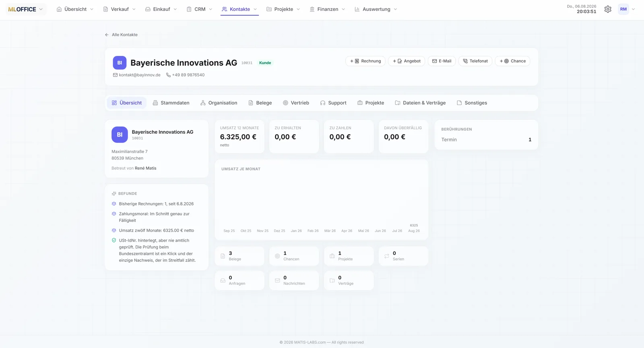Image resolution: width=644 pixels, height=348 pixels.
Task: Create a new Rechnung
Action: 365,61
